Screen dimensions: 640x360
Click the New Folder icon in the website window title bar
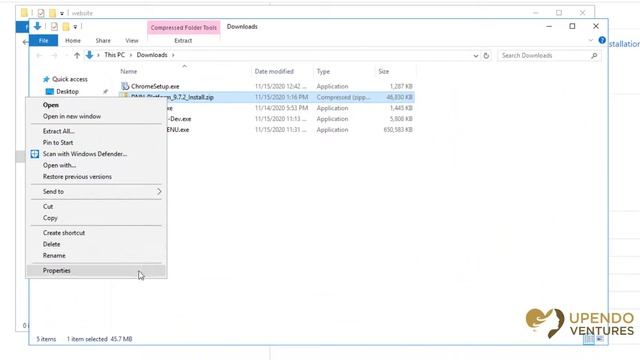[52, 13]
